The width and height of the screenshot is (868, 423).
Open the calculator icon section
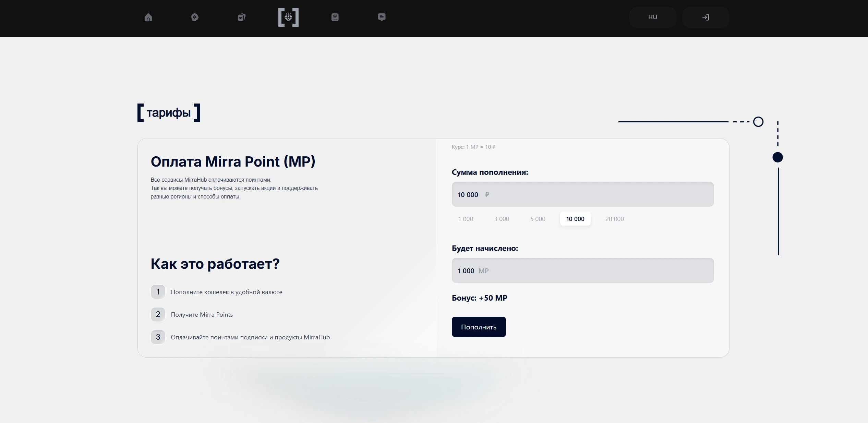(x=335, y=17)
